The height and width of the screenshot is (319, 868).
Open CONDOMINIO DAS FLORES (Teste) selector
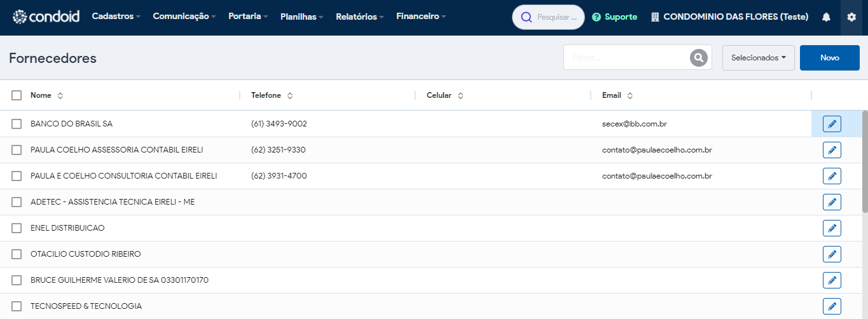(x=729, y=17)
